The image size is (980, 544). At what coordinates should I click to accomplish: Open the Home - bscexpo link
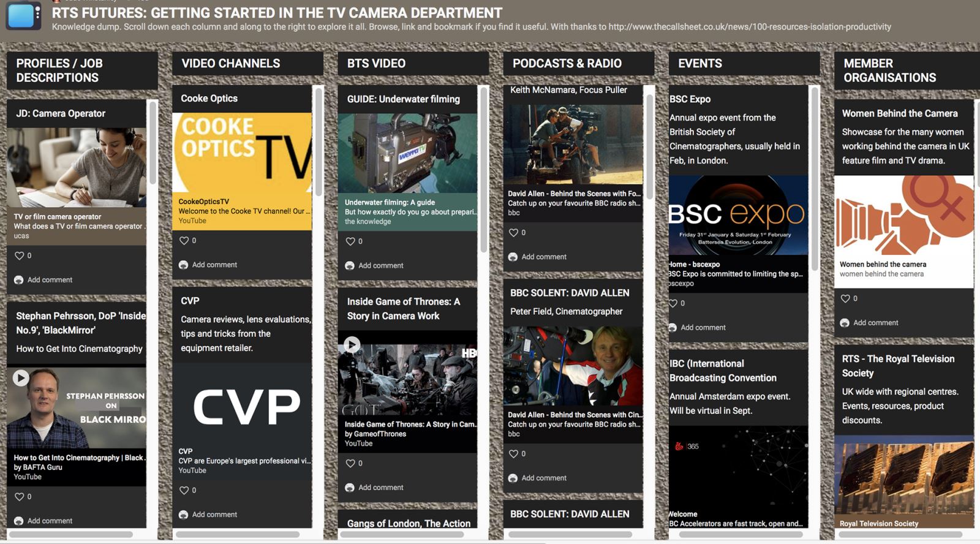tap(738, 274)
